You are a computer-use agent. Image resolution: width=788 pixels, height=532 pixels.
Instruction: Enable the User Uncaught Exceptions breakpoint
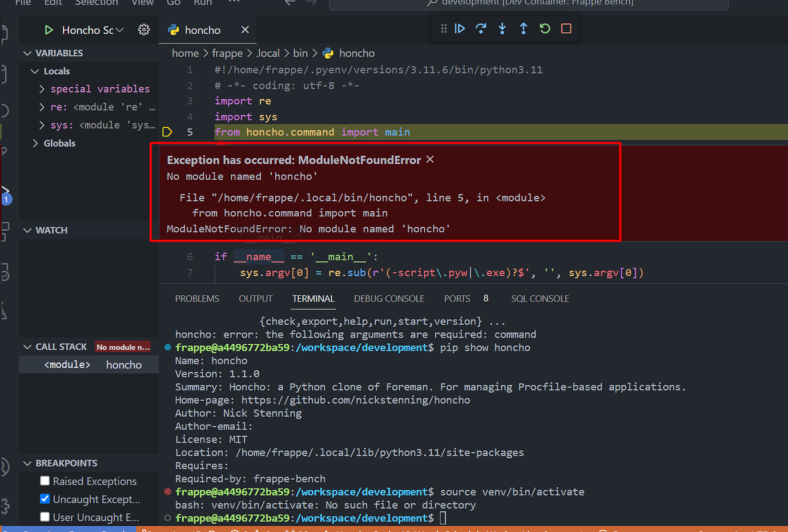[x=45, y=517]
